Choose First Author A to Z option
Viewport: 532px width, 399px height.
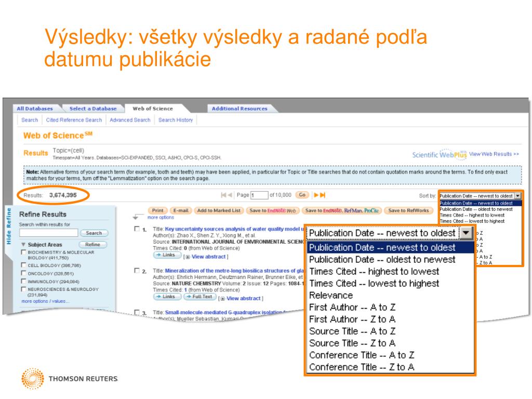pos(352,308)
